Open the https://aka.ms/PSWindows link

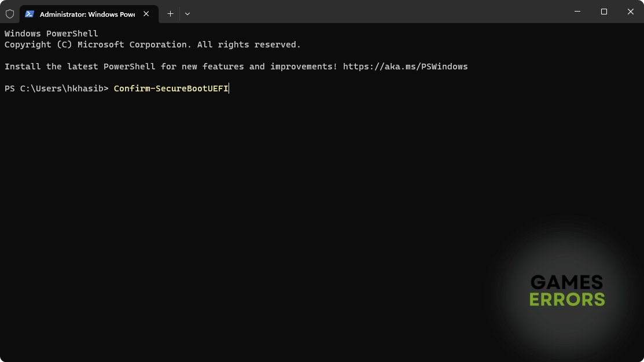pos(405,67)
